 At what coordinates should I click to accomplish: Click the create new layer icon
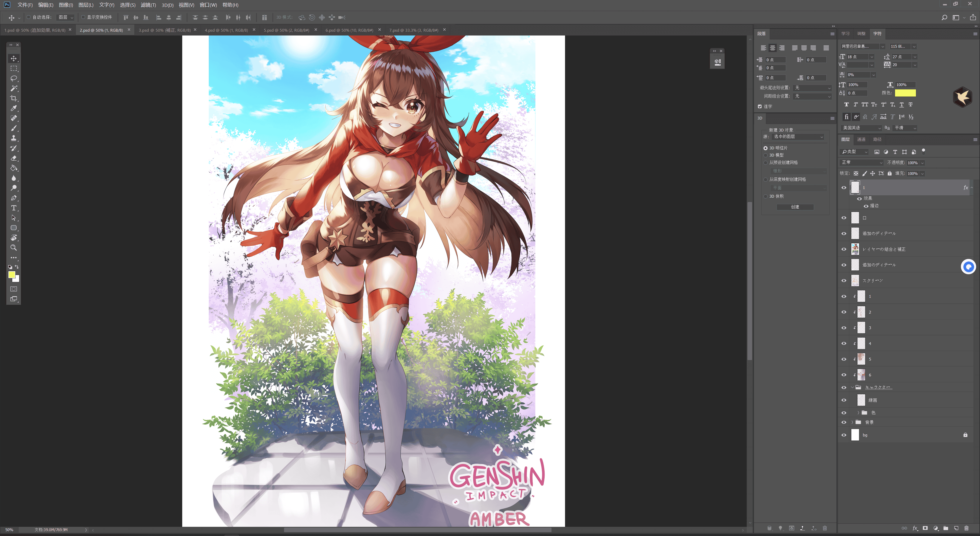tap(956, 528)
